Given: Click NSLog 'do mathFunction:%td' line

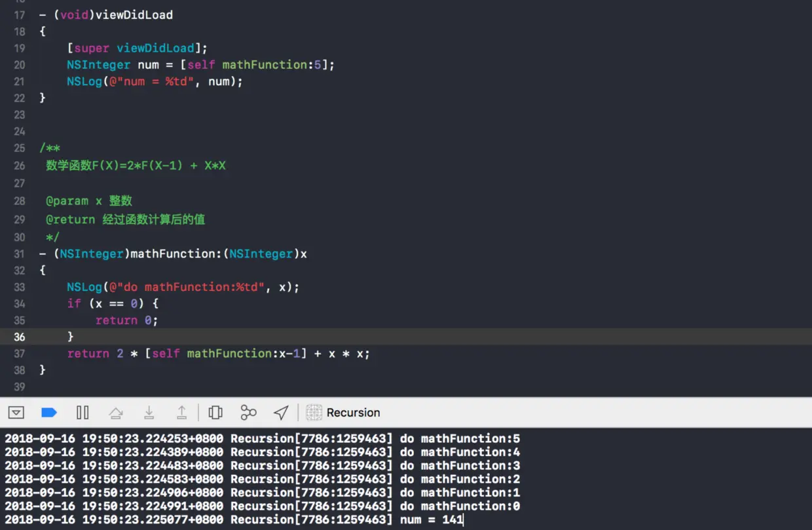Looking at the screenshot, I should pyautogui.click(x=183, y=287).
